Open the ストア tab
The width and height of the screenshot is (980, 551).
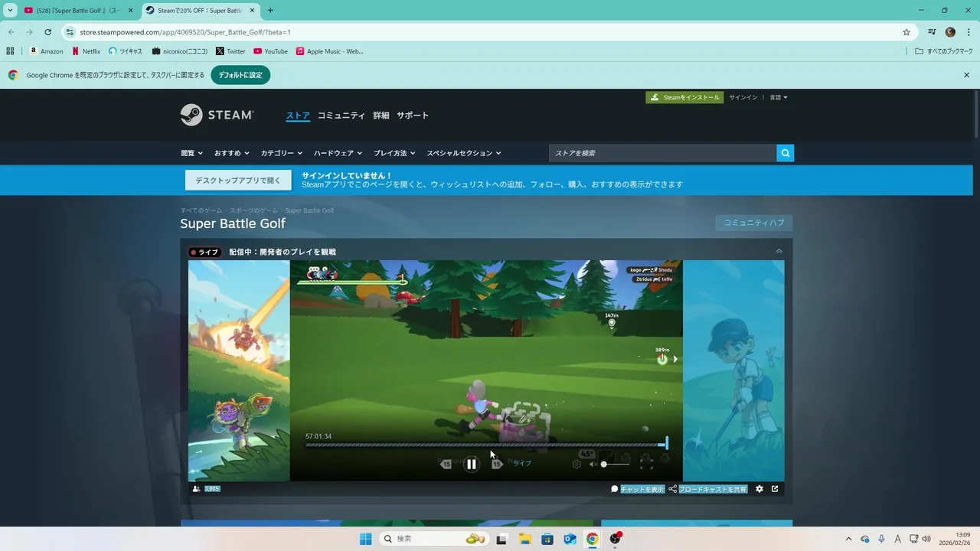298,116
